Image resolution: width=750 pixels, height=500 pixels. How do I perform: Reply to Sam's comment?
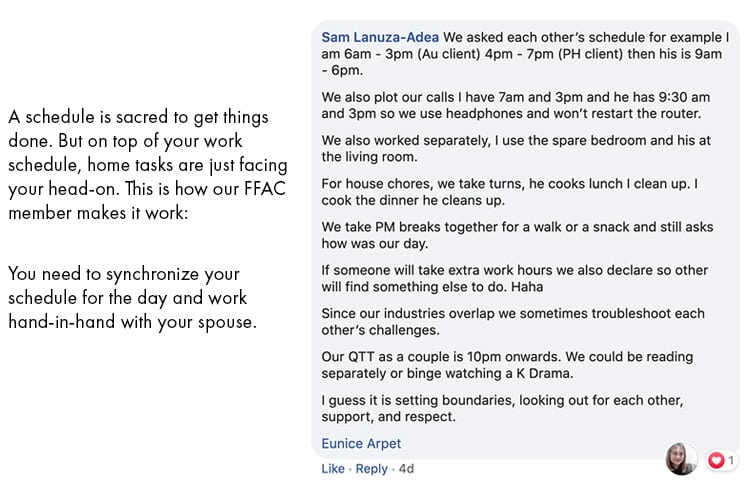(x=372, y=468)
